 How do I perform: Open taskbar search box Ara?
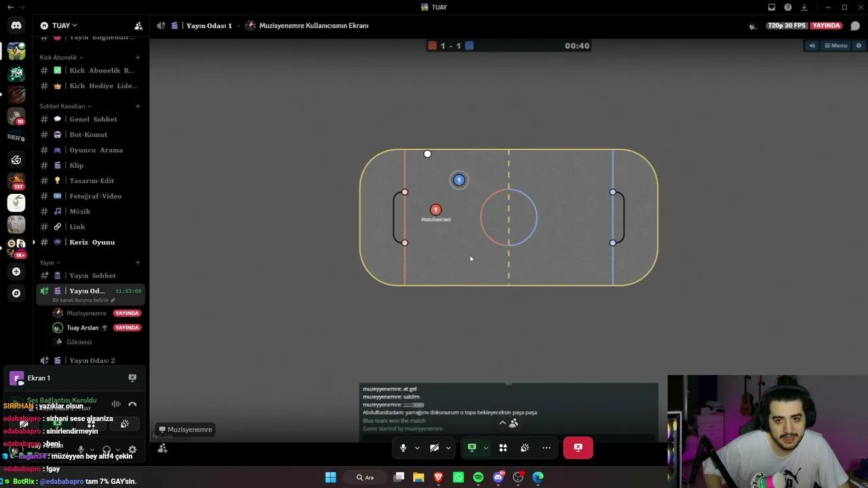pos(366,477)
